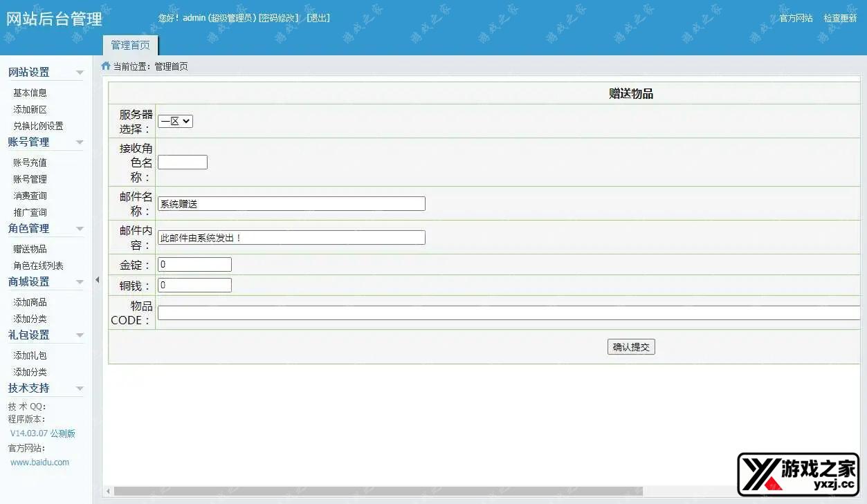Click the 接收角色名称 text input field

pyautogui.click(x=182, y=162)
